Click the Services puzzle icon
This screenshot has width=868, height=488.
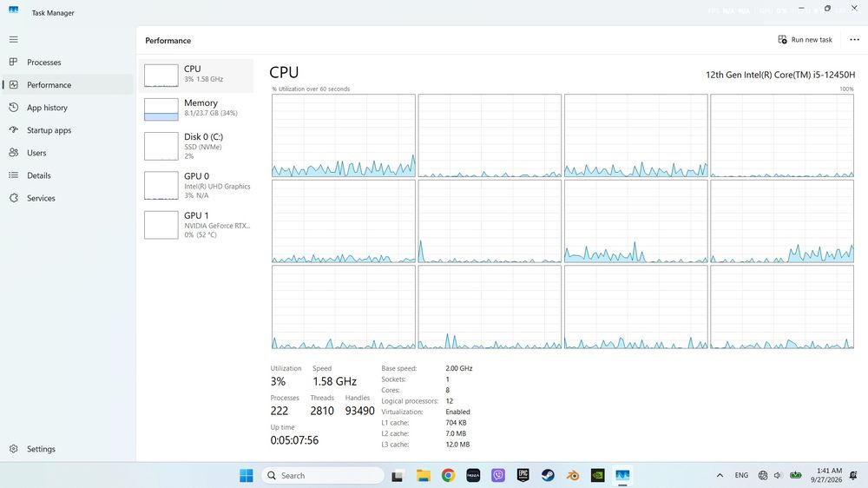pos(13,198)
